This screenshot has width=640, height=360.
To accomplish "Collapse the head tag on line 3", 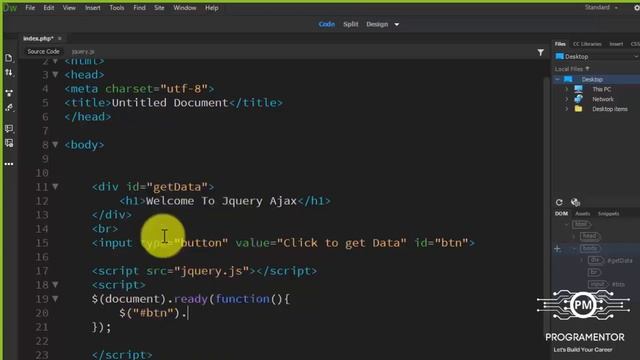I will pyautogui.click(x=55, y=75).
